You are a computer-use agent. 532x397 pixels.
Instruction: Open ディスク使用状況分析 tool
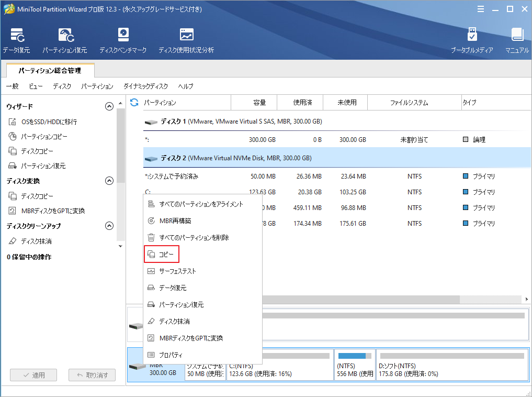click(x=186, y=41)
